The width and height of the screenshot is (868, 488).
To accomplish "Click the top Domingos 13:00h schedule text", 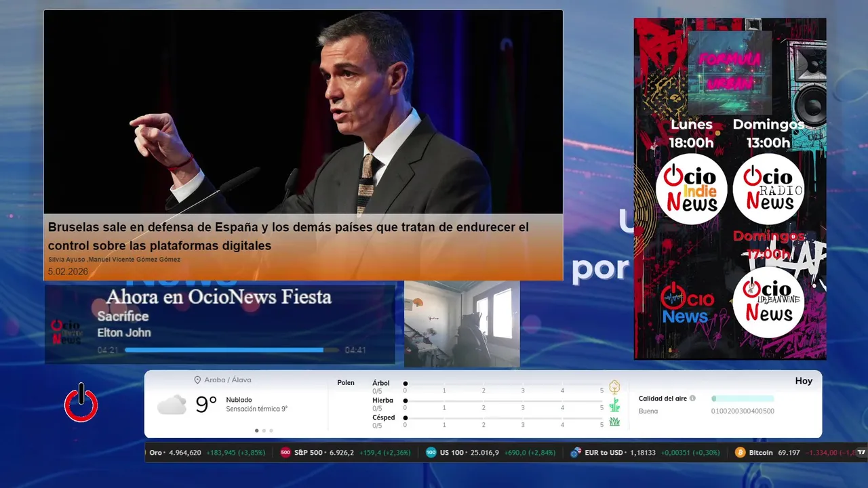I will (768, 134).
